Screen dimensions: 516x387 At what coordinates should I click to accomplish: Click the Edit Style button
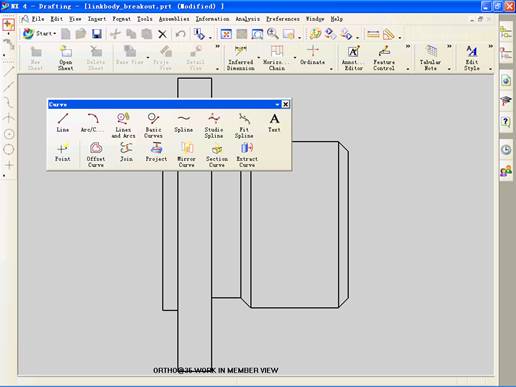coord(472,58)
